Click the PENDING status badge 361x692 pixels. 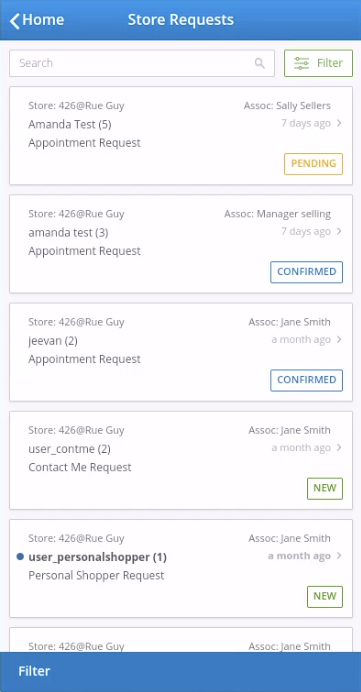(313, 164)
